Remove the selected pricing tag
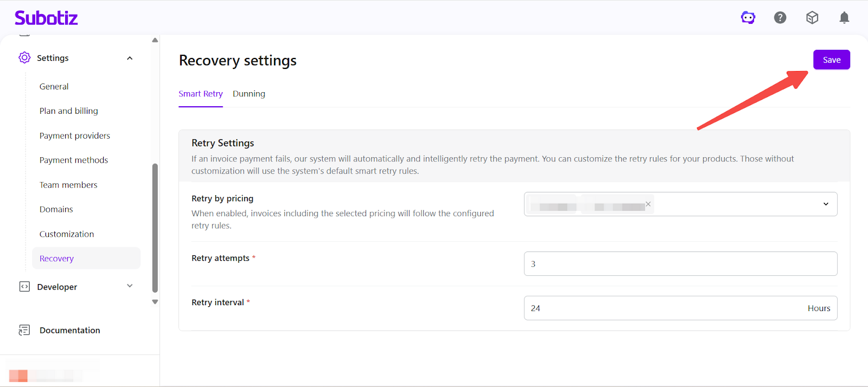The image size is (868, 387). (x=648, y=204)
